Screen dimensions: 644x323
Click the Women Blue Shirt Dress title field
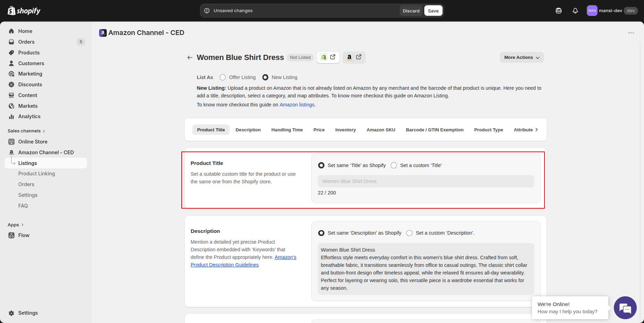coord(426,181)
